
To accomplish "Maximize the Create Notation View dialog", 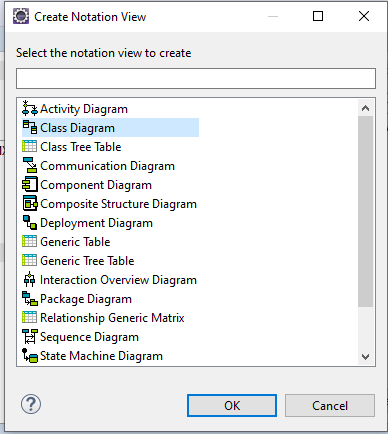I will [318, 16].
